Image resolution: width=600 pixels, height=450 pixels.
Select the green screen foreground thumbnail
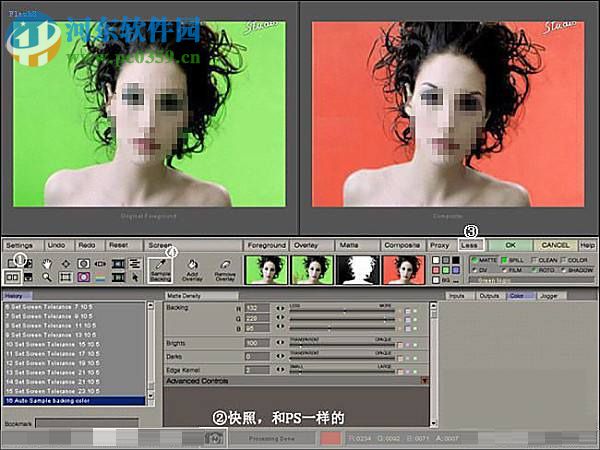(266, 270)
